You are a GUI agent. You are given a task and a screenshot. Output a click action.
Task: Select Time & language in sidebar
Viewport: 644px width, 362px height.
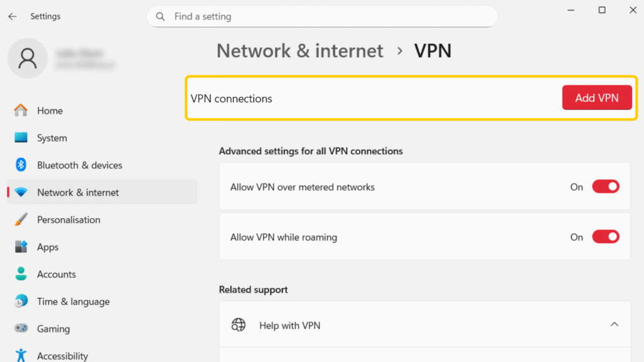pyautogui.click(x=73, y=302)
